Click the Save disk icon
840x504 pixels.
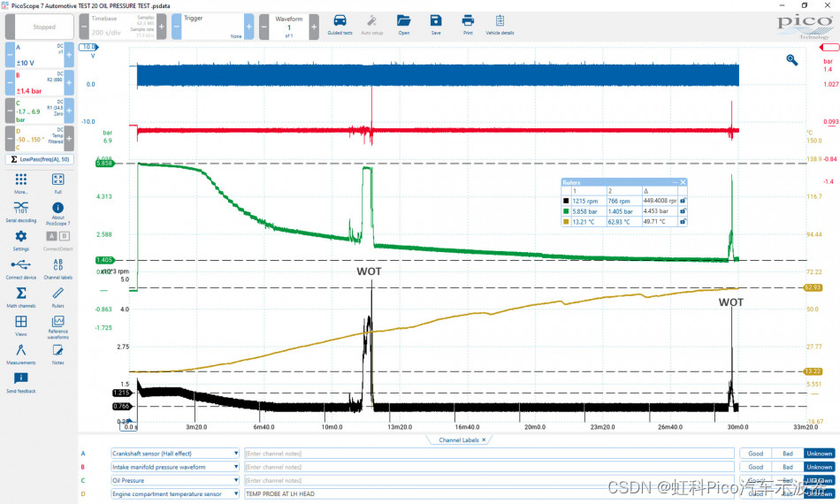pos(436,23)
